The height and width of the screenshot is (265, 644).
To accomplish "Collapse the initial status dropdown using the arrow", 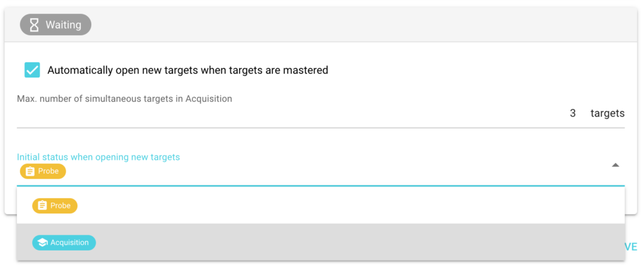I will click(615, 165).
